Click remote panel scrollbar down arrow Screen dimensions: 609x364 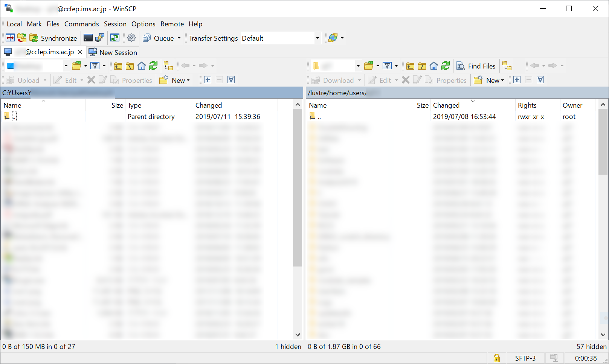[x=603, y=335]
